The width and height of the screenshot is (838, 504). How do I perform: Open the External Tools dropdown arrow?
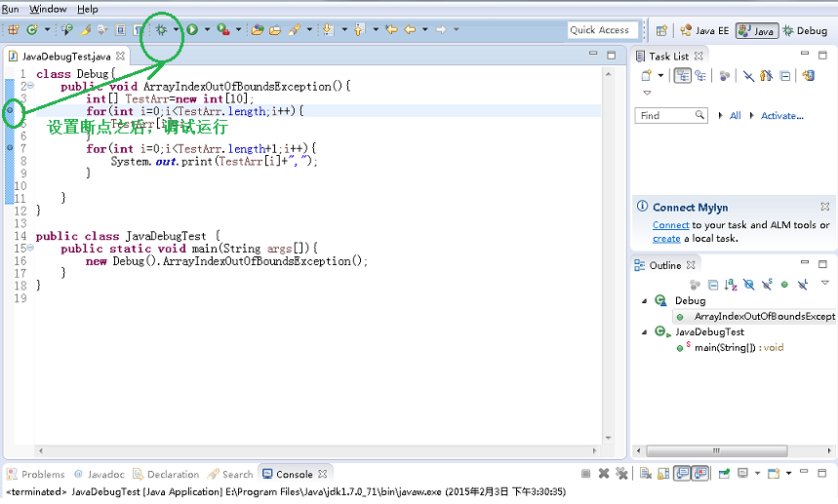[x=238, y=29]
